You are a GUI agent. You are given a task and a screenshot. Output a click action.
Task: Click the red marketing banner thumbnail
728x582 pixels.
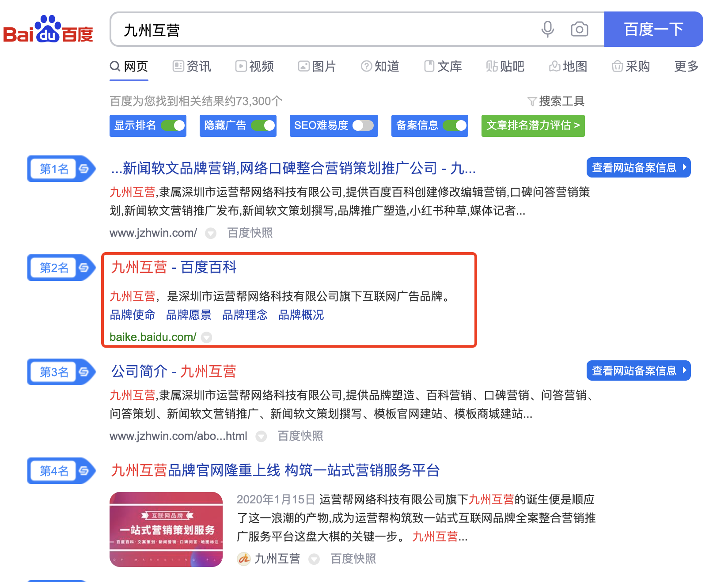[166, 529]
